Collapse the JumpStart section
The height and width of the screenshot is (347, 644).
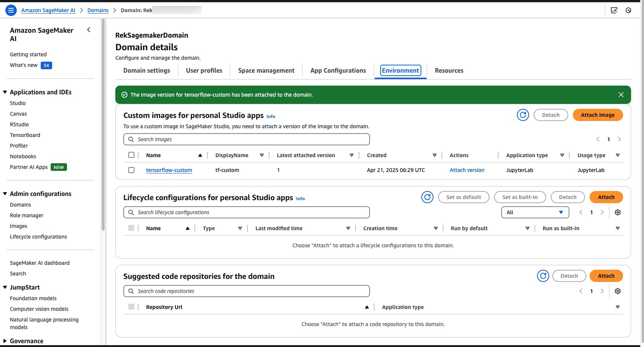pos(5,287)
